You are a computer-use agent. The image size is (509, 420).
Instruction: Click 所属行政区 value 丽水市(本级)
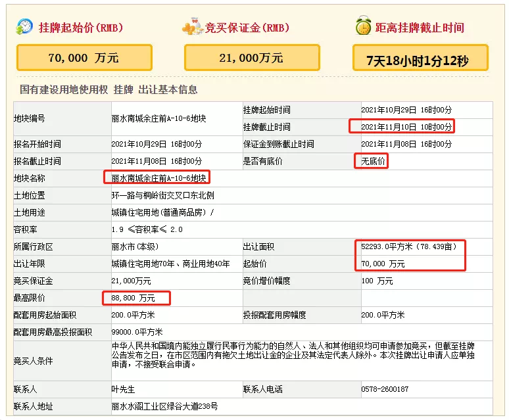tap(135, 247)
